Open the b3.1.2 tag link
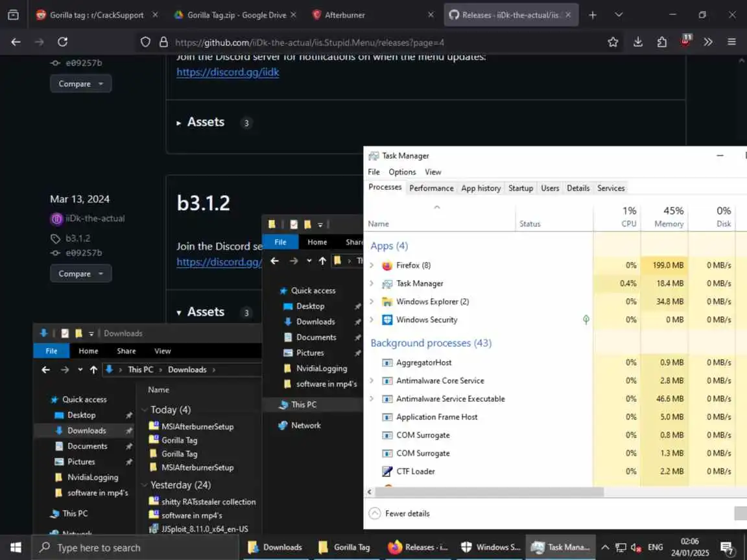 (x=78, y=238)
